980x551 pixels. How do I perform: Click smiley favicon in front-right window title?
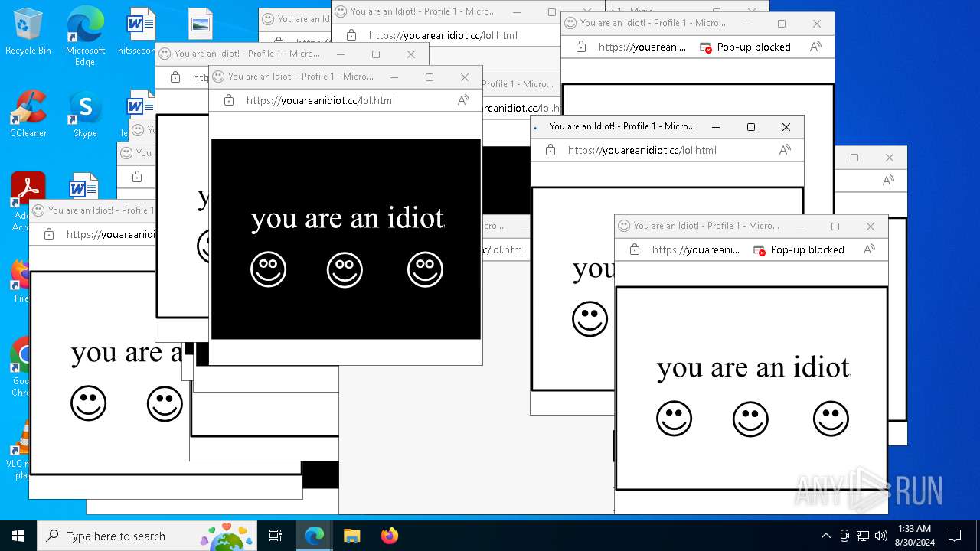(x=624, y=226)
